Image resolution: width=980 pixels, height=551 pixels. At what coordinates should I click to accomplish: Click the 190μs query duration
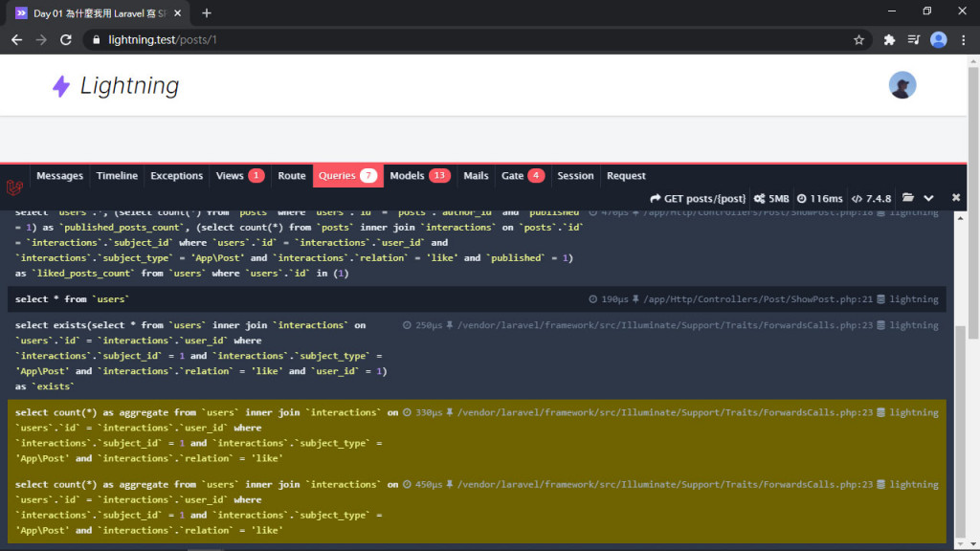614,299
